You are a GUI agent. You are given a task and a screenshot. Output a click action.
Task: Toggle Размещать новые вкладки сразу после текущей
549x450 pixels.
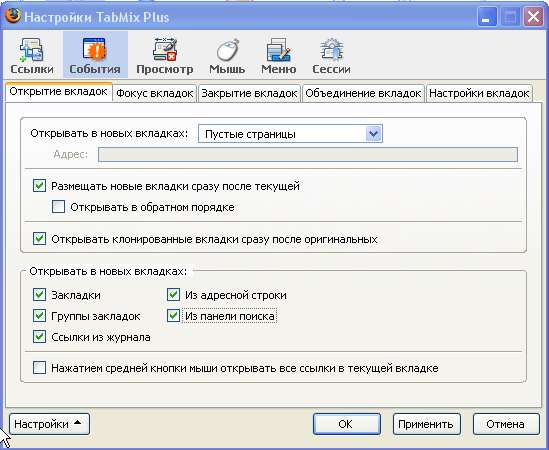pyautogui.click(x=40, y=186)
